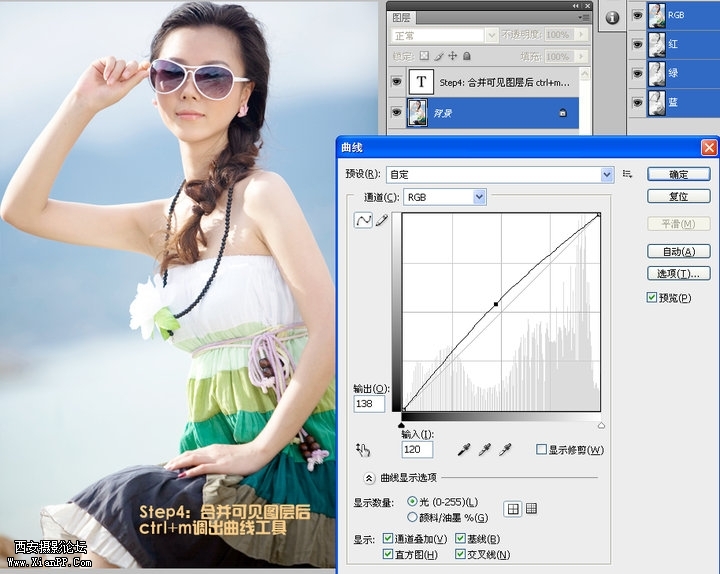This screenshot has width=720, height=574.
Task: Collapse the Layers panel with double-arrow icon
Action: click(576, 6)
